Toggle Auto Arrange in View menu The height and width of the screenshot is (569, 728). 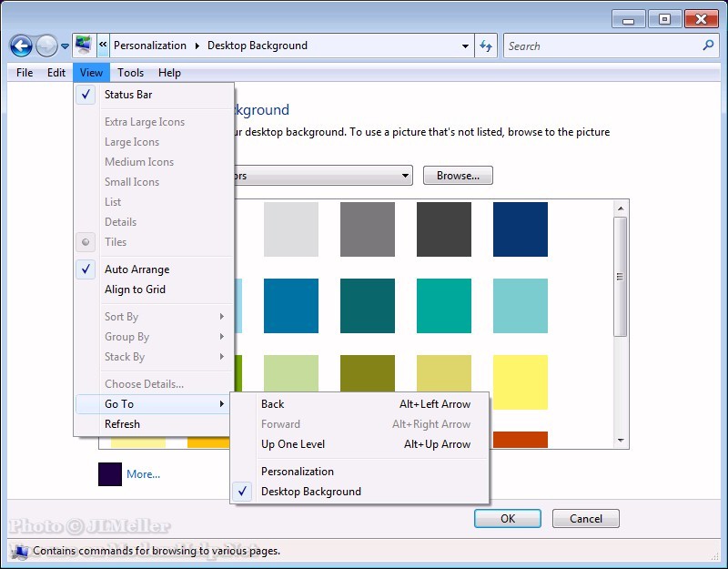136,269
